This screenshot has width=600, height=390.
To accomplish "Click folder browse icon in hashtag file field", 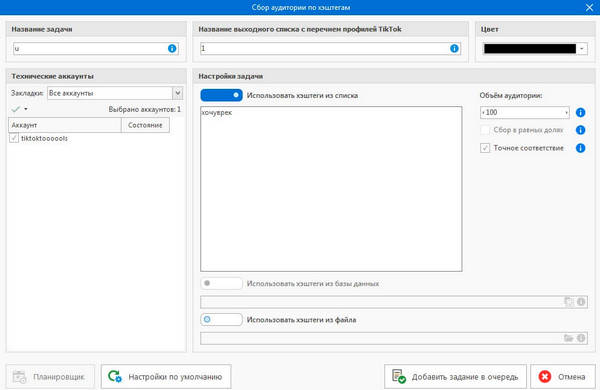I will click(569, 338).
